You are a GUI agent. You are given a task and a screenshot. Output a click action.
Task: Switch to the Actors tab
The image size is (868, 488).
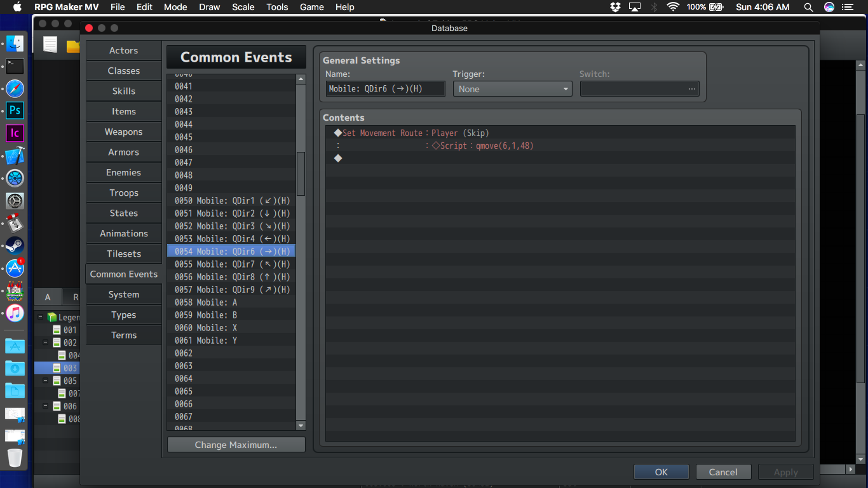tap(123, 50)
